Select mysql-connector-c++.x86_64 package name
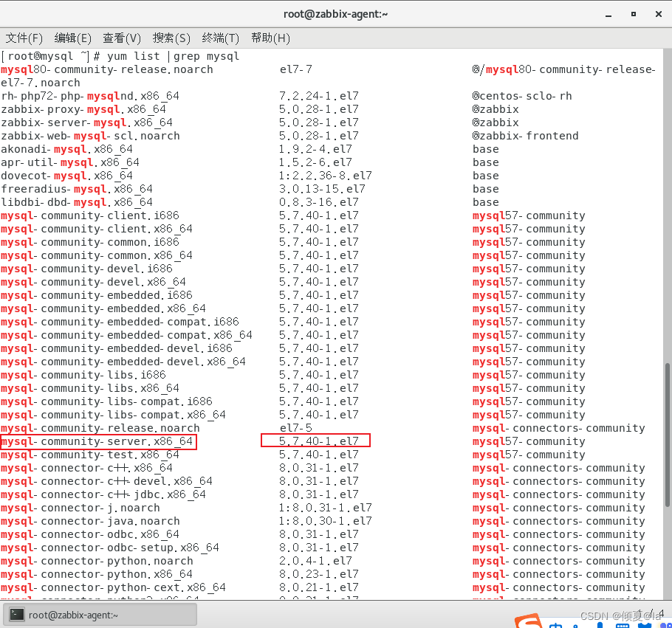Image resolution: width=672 pixels, height=628 pixels. click(x=86, y=468)
